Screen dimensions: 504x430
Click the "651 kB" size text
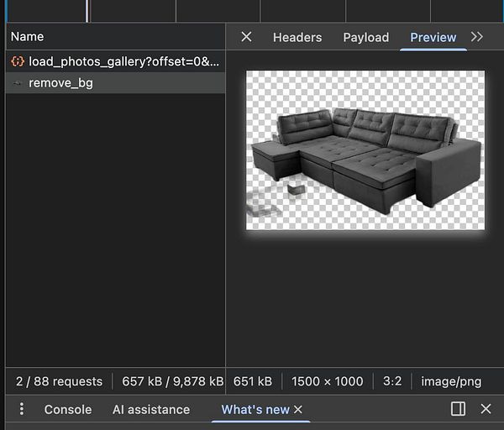tap(253, 381)
